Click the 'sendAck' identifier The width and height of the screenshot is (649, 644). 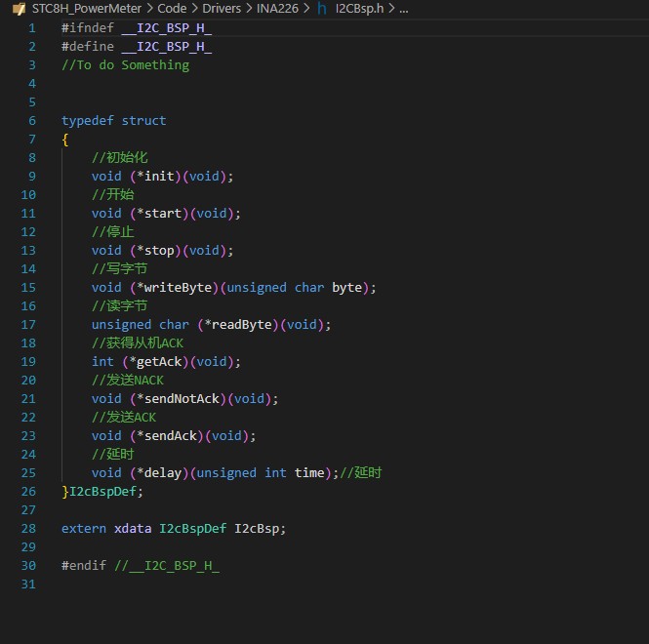tap(171, 436)
